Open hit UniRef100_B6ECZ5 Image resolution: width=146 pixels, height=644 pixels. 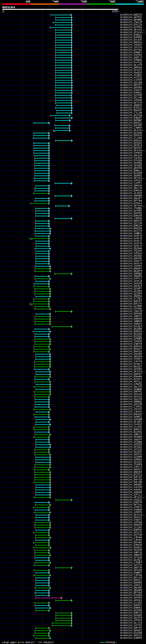coord(131,15)
